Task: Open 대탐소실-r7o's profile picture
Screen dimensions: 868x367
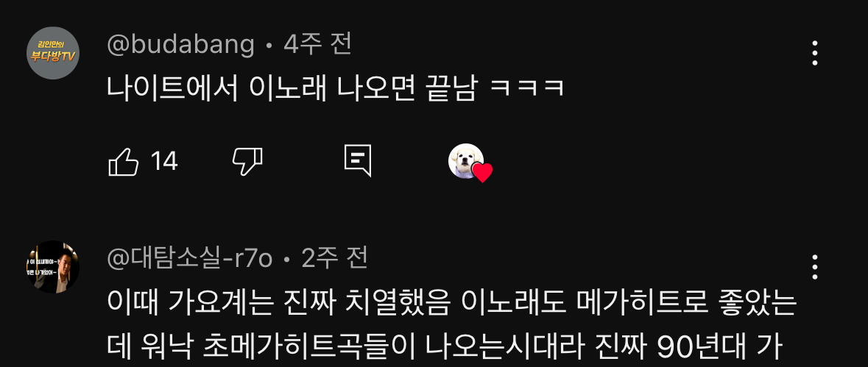Action: point(53,267)
